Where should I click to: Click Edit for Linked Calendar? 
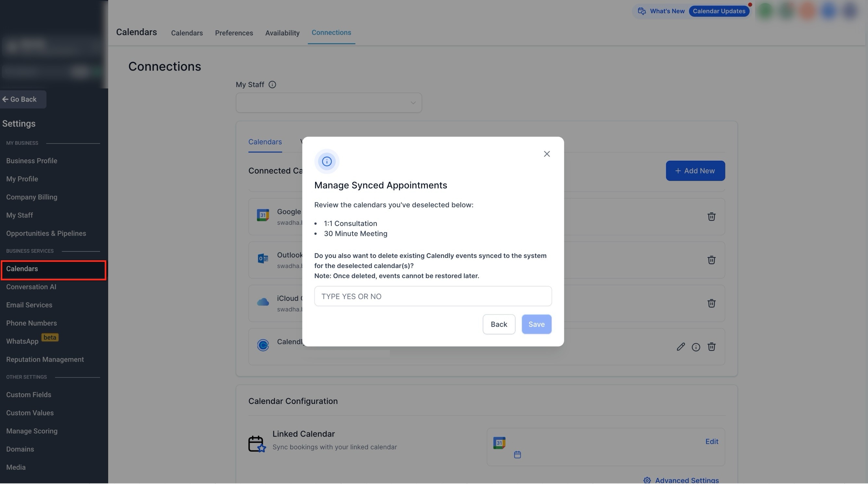(711, 441)
